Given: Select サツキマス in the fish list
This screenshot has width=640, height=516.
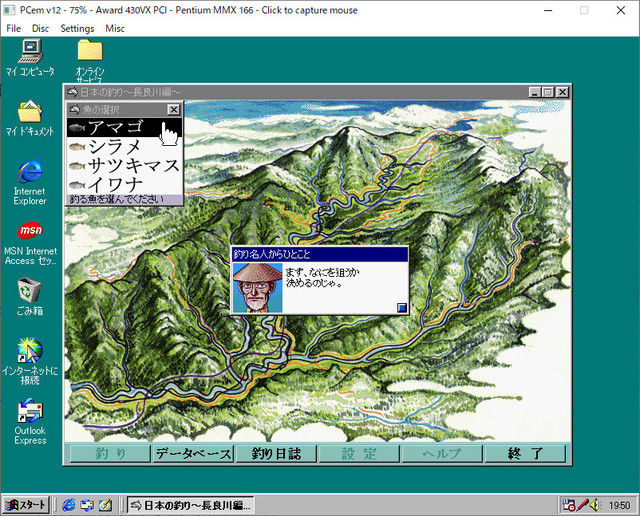Looking at the screenshot, I should [124, 166].
